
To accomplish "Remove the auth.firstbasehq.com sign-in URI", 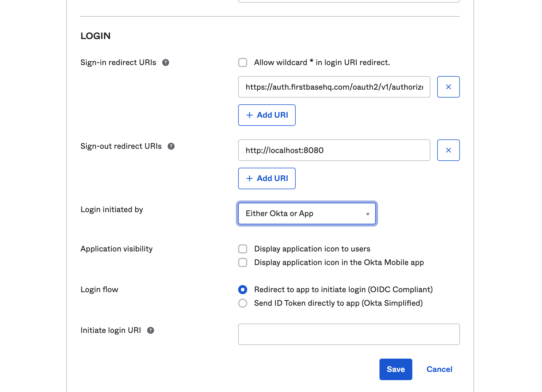I will [448, 87].
